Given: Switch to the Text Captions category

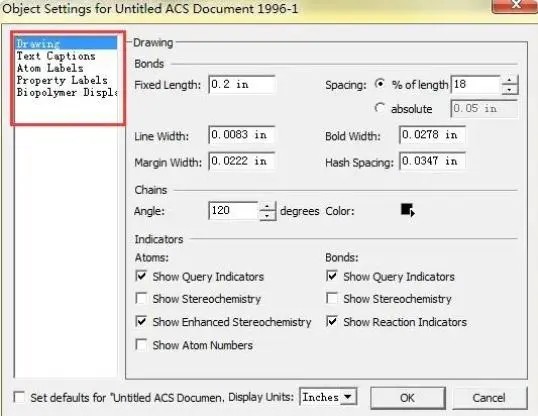Looking at the screenshot, I should (x=56, y=56).
